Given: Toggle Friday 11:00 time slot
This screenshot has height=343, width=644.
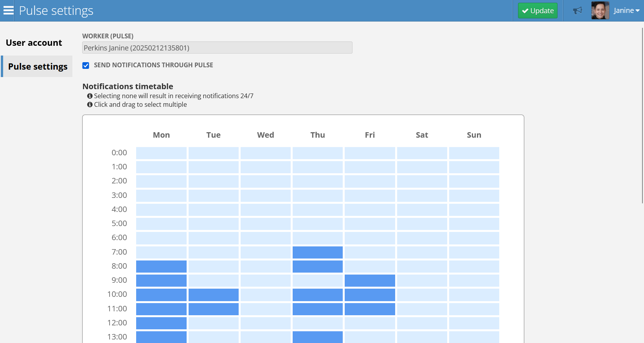Looking at the screenshot, I should (x=370, y=309).
